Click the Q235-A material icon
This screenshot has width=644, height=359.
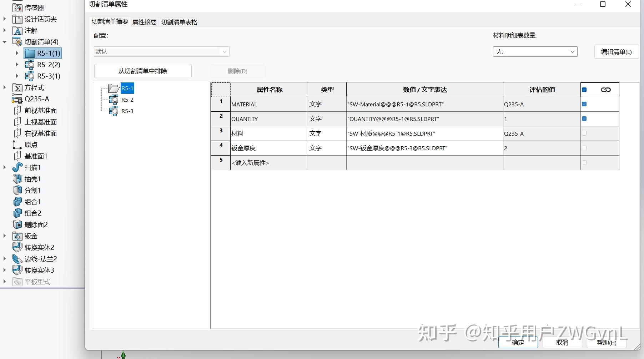click(x=17, y=99)
